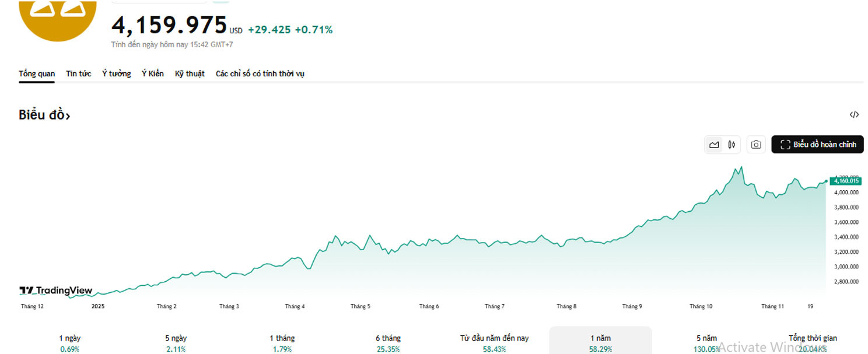Viewport: 868px width, 354px height.
Task: Select Từ đầu năm đến nay range
Action: pyautogui.click(x=494, y=343)
